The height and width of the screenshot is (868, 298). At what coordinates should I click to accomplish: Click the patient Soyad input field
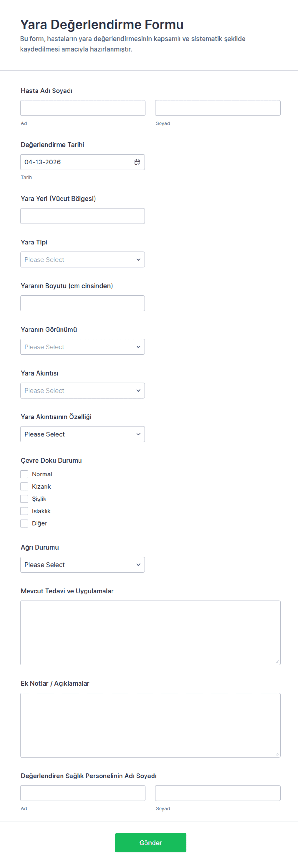[218, 108]
